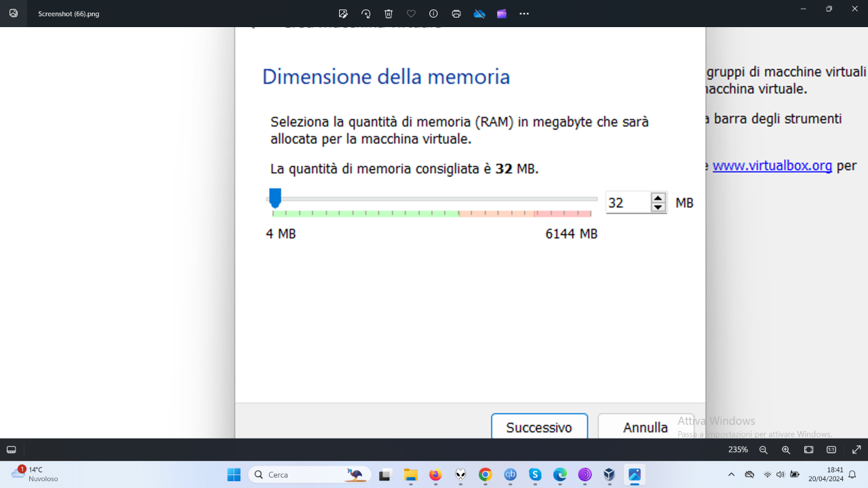Print the current image

tap(456, 14)
